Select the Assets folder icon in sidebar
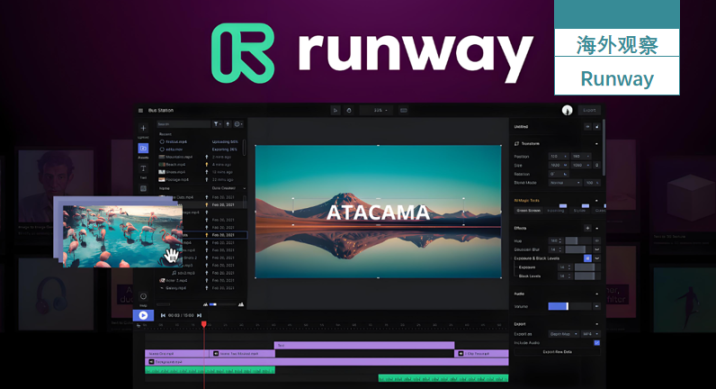Screen dimensions: 716x389 click(143, 148)
